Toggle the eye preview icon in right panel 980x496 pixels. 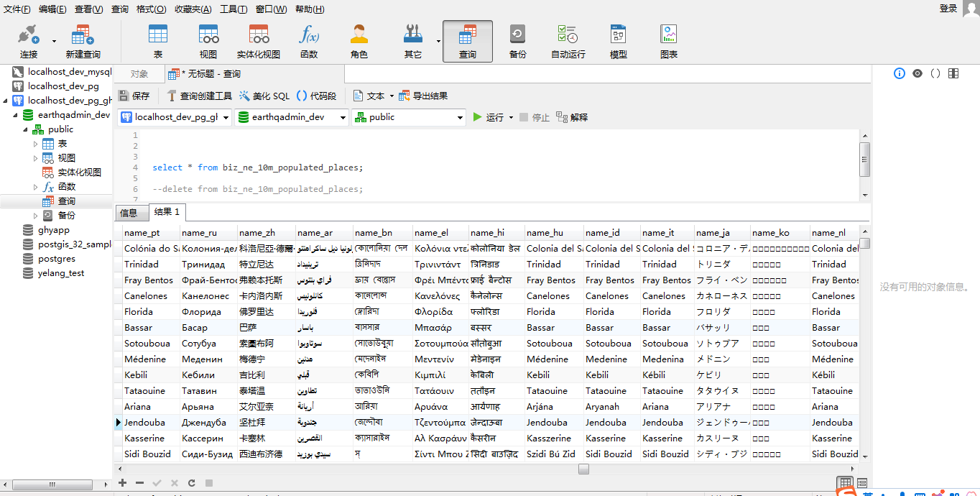point(917,73)
